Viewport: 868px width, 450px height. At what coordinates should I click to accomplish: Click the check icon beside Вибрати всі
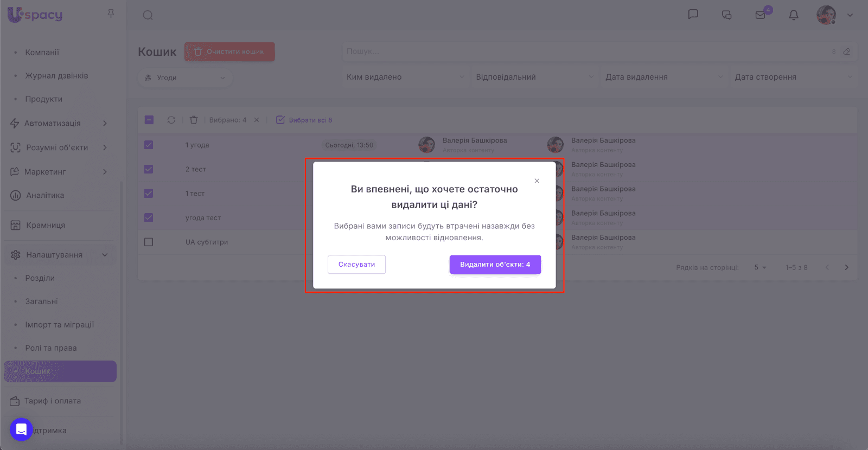click(280, 120)
